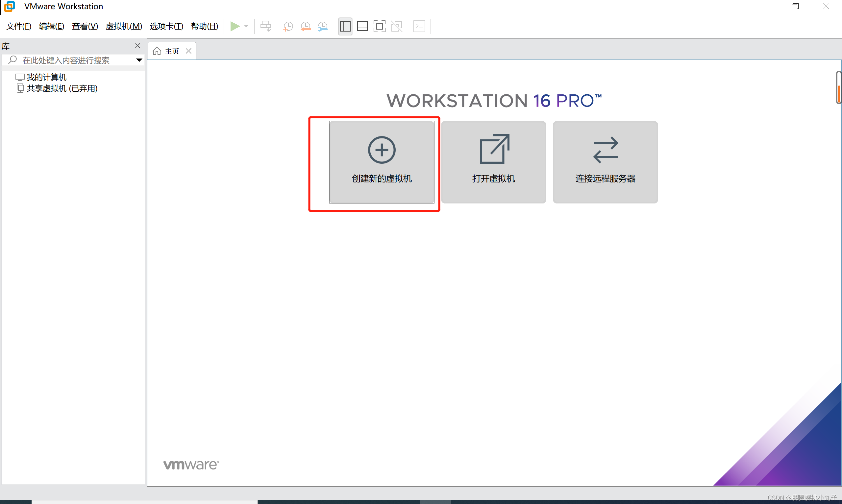Open the power options dropdown arrow
The image size is (842, 504).
click(247, 26)
